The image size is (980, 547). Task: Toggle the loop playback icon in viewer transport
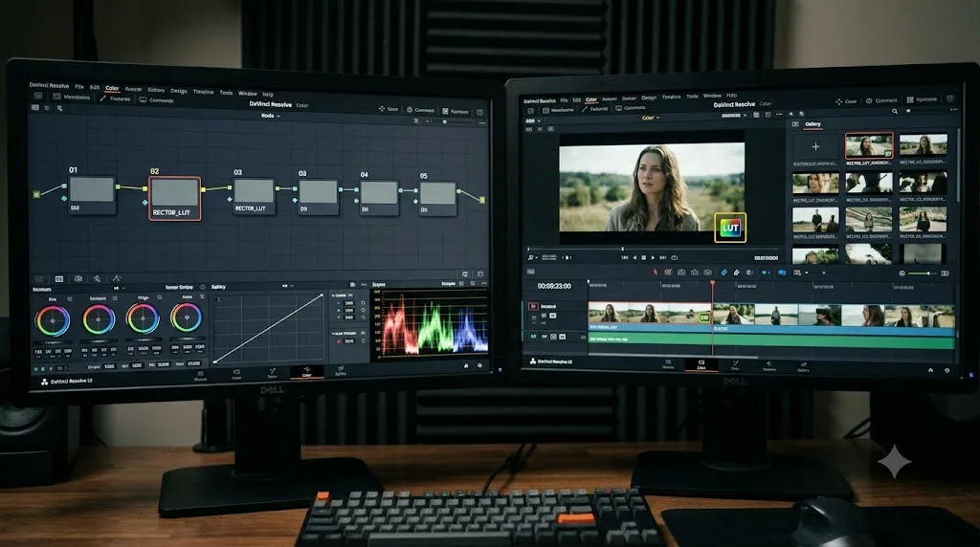675,257
